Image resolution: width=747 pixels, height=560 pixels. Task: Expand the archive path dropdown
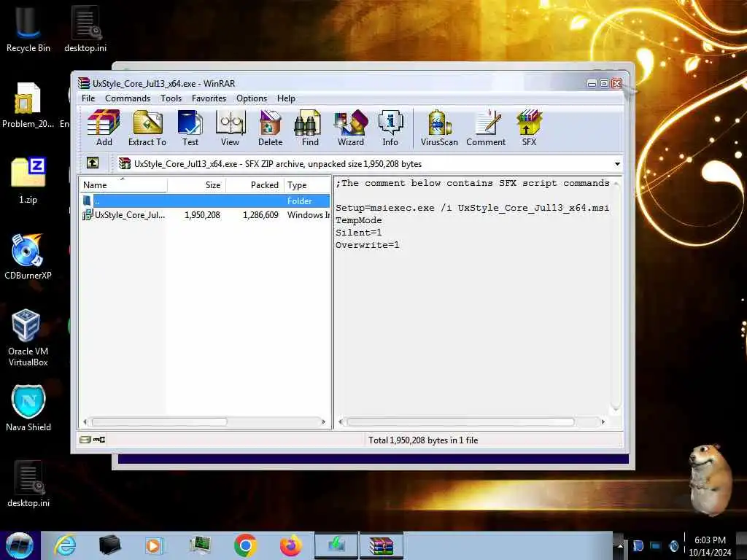617,164
